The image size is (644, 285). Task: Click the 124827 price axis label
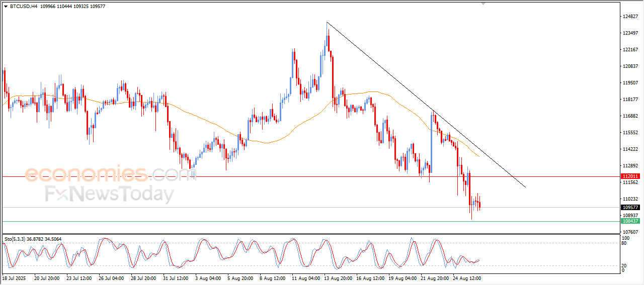pyautogui.click(x=630, y=17)
